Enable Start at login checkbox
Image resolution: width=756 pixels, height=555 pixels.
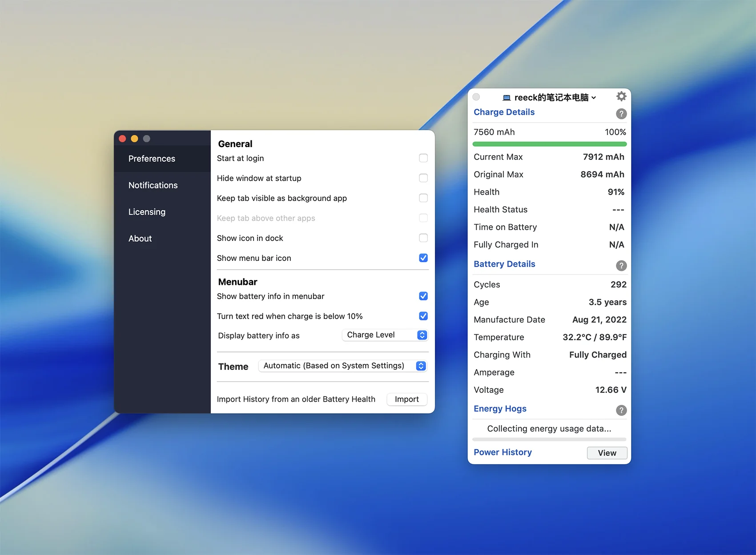423,158
